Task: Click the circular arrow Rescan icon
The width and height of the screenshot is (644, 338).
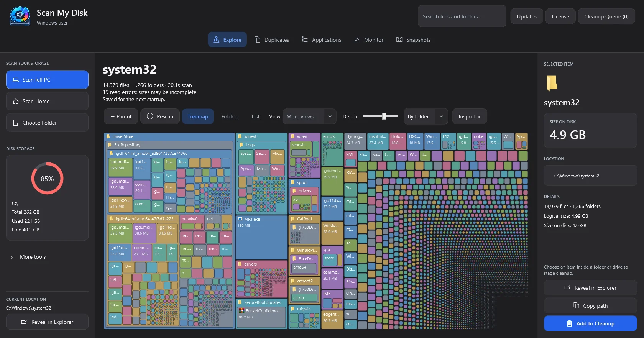Action: [x=150, y=116]
